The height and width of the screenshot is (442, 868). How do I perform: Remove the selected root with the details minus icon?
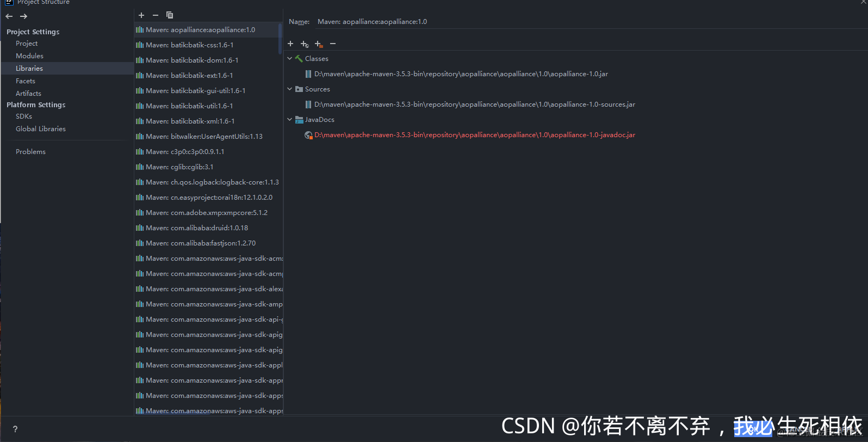(x=333, y=44)
